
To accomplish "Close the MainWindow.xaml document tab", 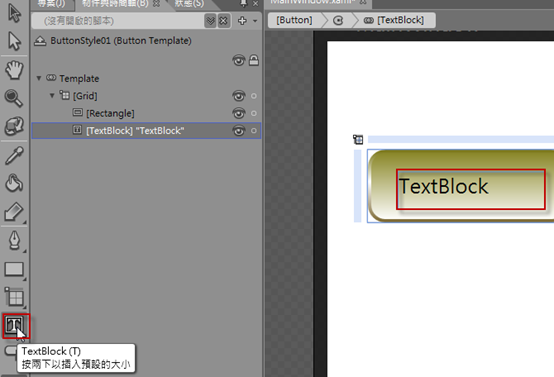I will pyautogui.click(x=363, y=2).
